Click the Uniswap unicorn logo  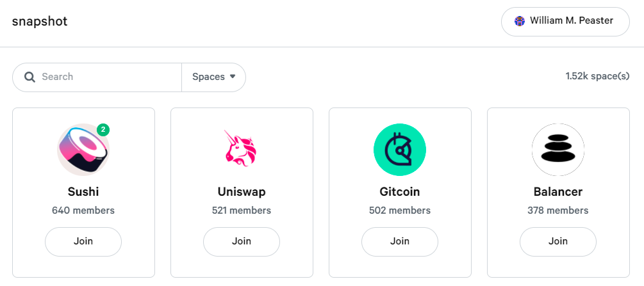tap(241, 150)
